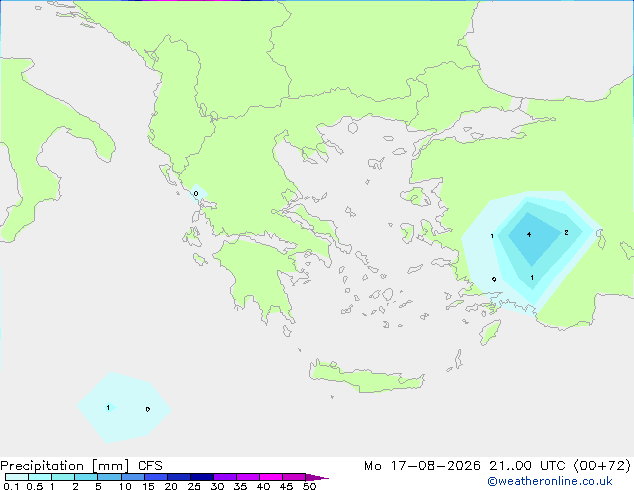Viewport: 634px width, 490px height.
Task: Click the 5 to 10 mm legend swatch
Action: (x=109, y=477)
